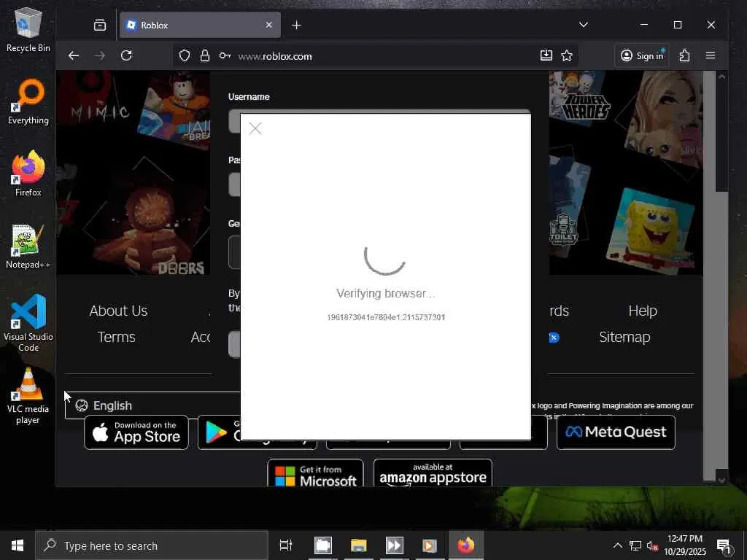Click the site security padlock icon

click(205, 56)
